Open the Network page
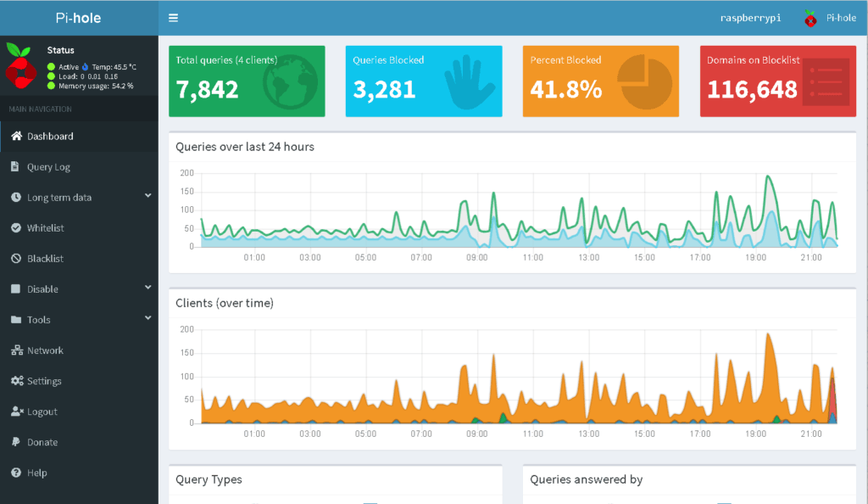Viewport: 868px width, 504px height. click(x=79, y=350)
